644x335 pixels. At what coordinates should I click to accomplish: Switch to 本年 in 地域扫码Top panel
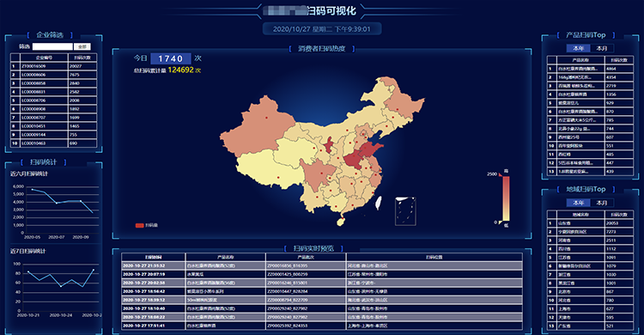coord(578,203)
